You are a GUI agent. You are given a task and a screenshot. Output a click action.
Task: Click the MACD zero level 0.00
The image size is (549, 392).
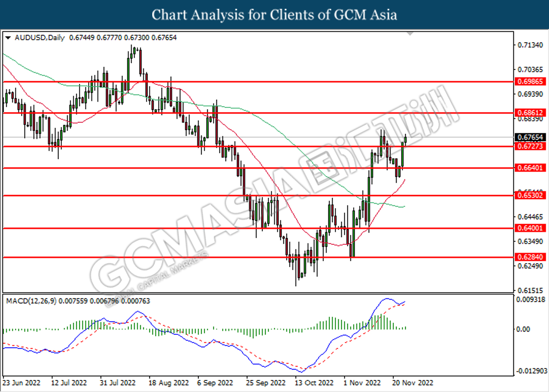523,329
